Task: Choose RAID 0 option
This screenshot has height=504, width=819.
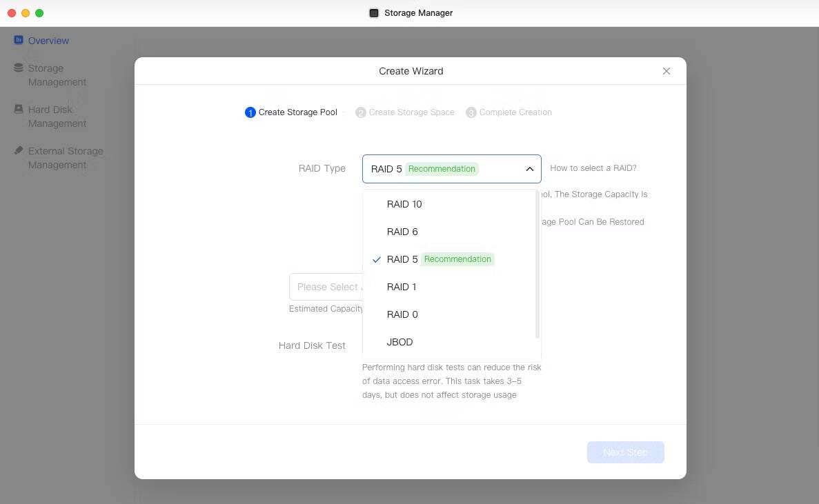Action: [x=402, y=314]
